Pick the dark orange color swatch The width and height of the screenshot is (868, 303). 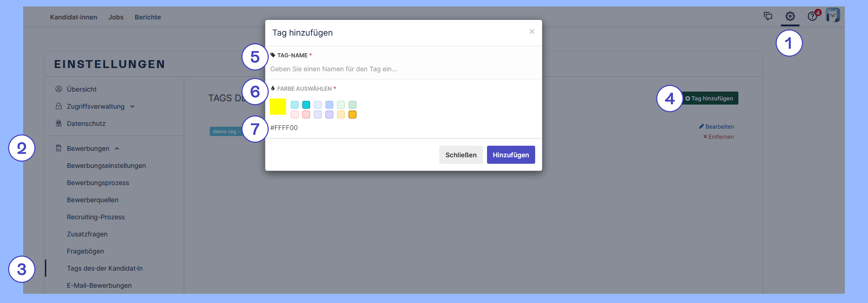tap(352, 115)
